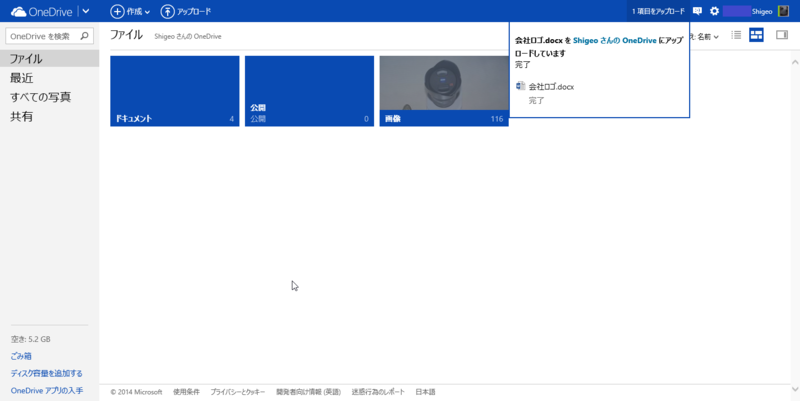800x401 pixels.
Task: Toggle the 1項目をアップロード upload status panel
Action: [658, 11]
